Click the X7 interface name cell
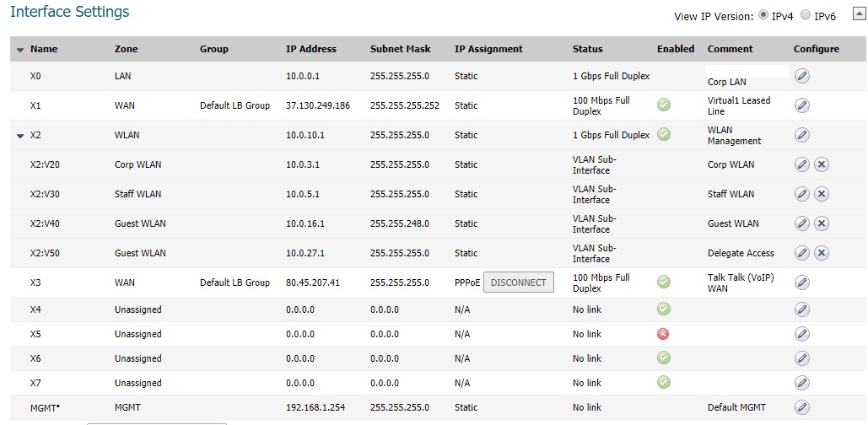This screenshot has height=425, width=868. pyautogui.click(x=36, y=383)
